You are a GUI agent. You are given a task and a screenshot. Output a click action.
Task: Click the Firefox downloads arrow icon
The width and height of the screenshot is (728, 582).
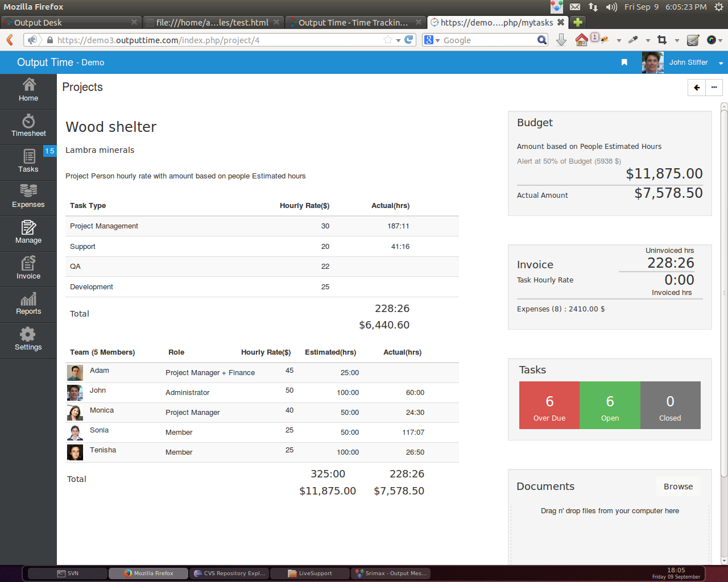[561, 40]
